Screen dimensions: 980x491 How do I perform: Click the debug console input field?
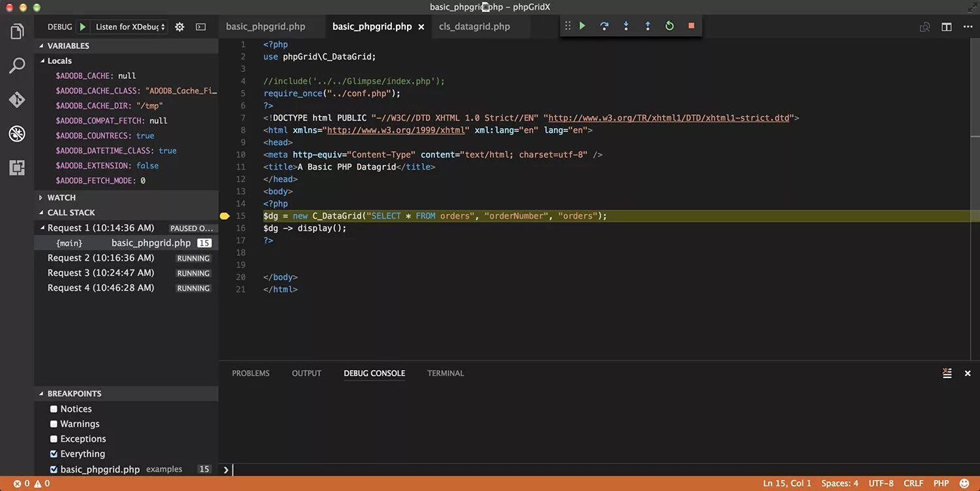click(x=604, y=469)
